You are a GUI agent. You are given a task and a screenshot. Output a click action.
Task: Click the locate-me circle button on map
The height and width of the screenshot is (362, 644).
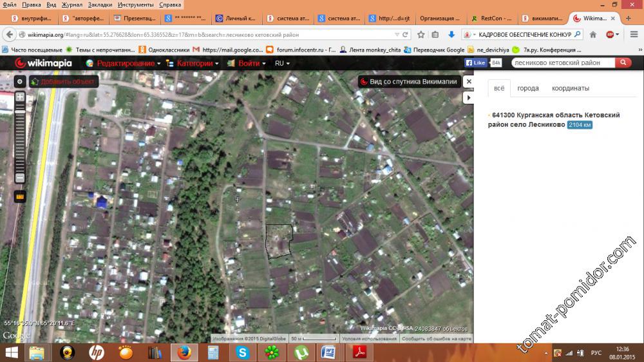pos(20,82)
